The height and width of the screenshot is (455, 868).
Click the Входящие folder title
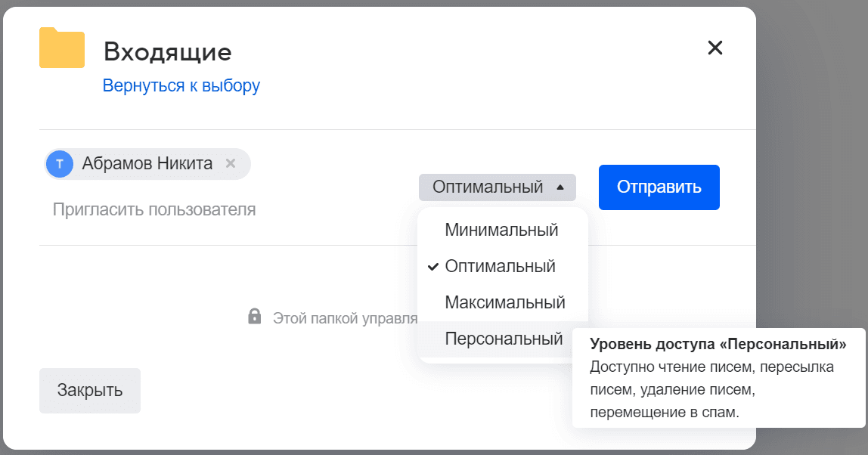pyautogui.click(x=168, y=53)
